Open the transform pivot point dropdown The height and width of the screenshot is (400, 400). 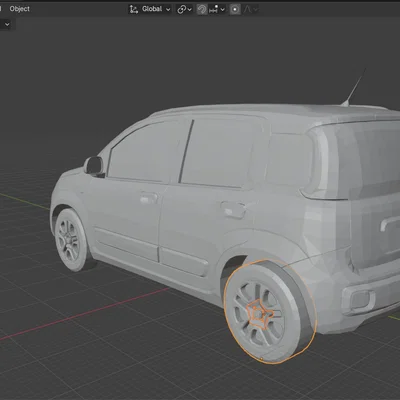coord(184,9)
